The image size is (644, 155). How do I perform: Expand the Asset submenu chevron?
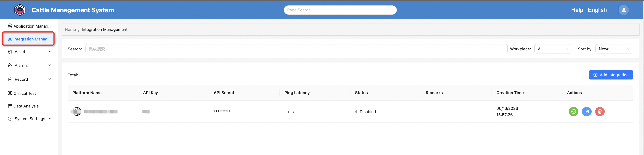point(50,51)
